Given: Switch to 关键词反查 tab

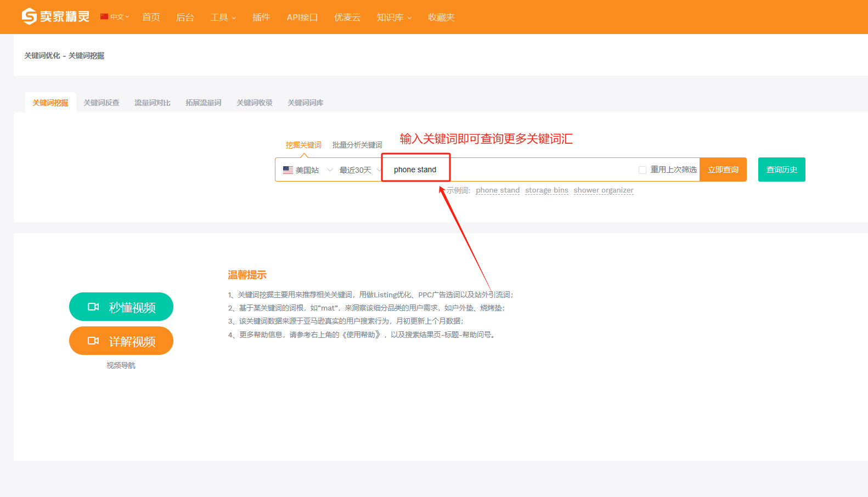Looking at the screenshot, I should point(102,103).
